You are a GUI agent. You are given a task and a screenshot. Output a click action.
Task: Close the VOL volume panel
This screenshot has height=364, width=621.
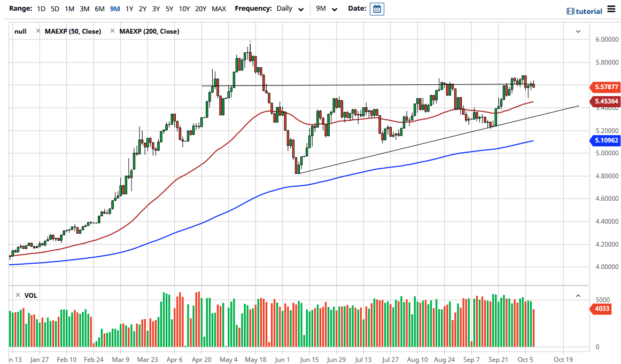tap(18, 295)
